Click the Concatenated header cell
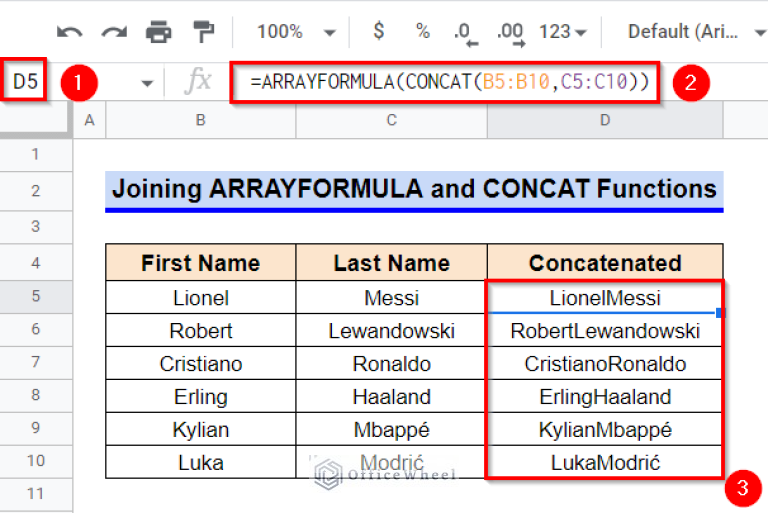The width and height of the screenshot is (768, 513). tap(605, 264)
